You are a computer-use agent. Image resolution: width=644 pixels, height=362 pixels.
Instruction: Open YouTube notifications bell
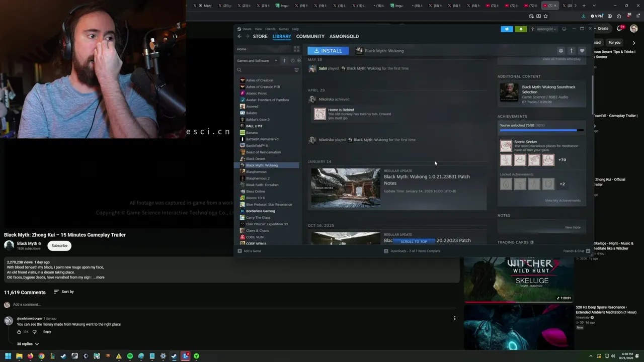coord(620,29)
